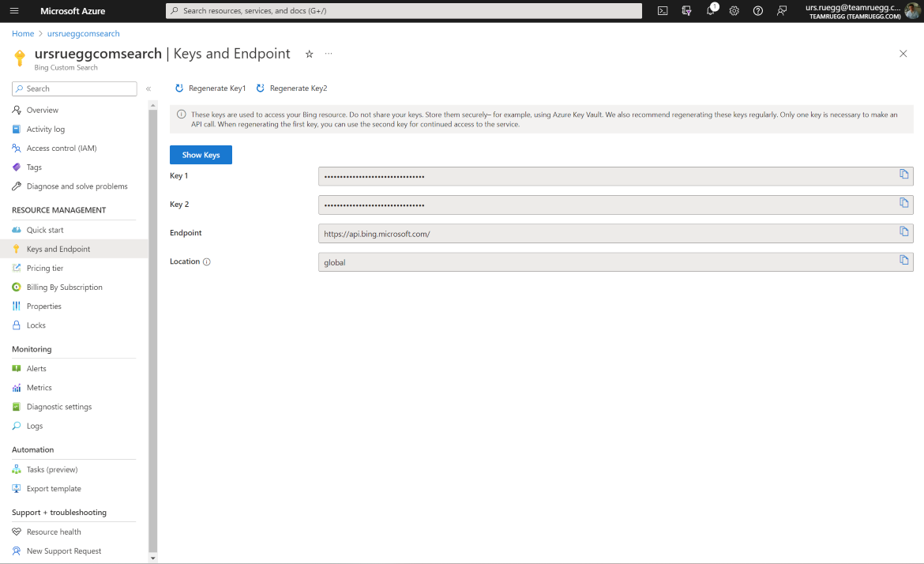Open the Feedback icon
Screen dimensions: 924x564
pos(782,10)
